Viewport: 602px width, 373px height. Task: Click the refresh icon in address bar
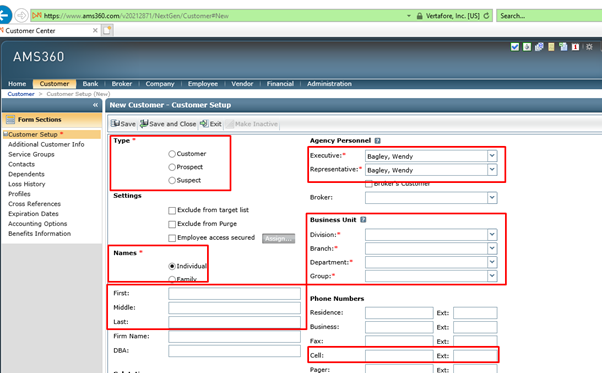(x=486, y=16)
